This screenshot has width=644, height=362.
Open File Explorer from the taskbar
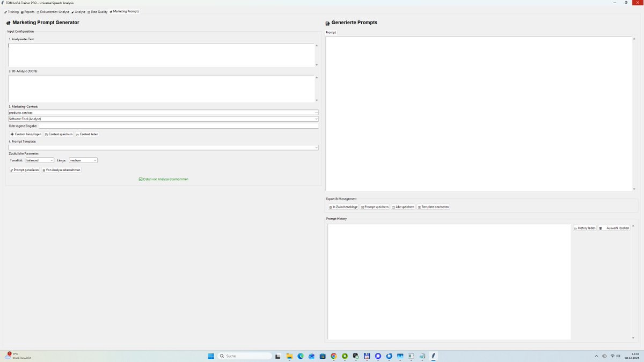point(289,356)
